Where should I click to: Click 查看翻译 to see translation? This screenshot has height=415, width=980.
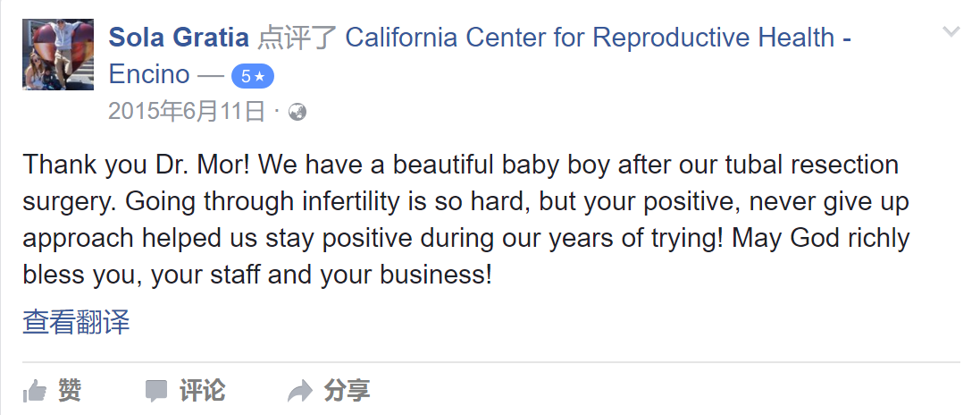tap(76, 322)
